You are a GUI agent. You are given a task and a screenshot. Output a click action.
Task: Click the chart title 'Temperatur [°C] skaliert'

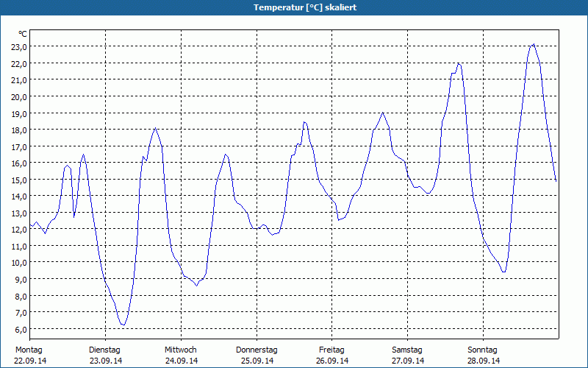point(294,7)
